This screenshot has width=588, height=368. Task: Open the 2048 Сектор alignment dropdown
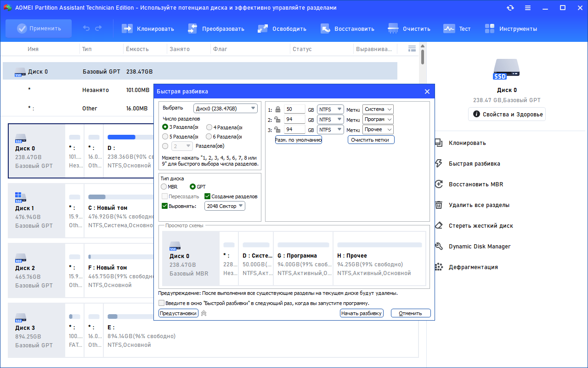[225, 206]
